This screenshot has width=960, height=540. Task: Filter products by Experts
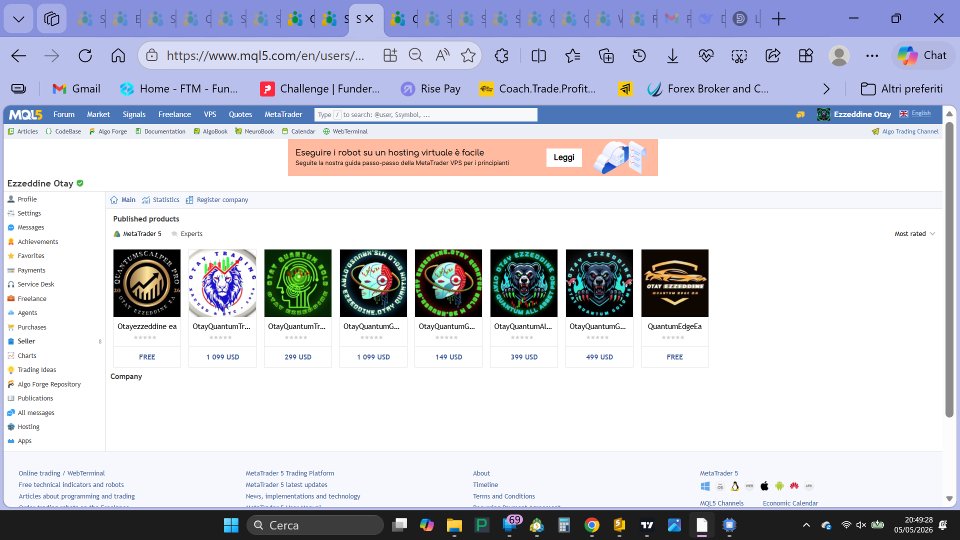[x=187, y=233]
